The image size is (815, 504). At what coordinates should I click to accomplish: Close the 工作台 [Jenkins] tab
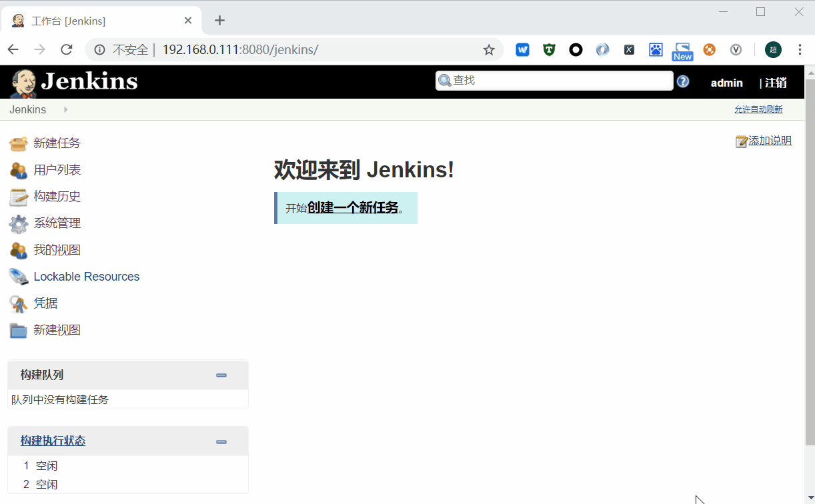click(x=188, y=21)
